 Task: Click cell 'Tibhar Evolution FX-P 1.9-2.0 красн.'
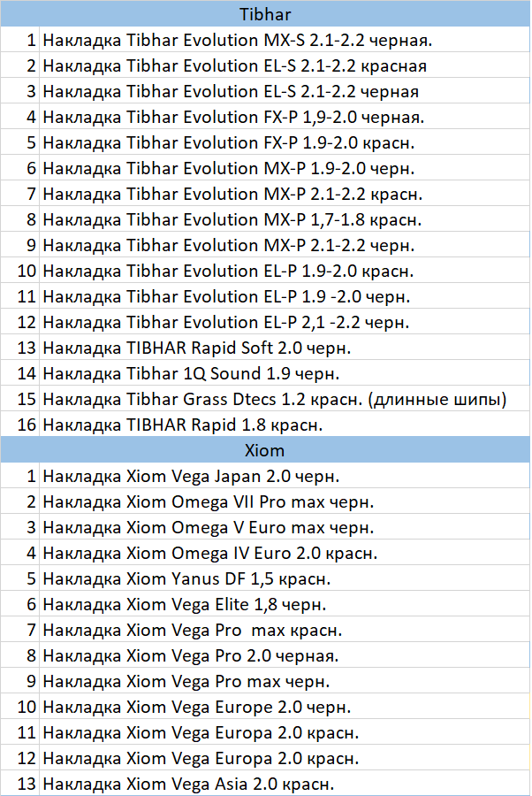pyautogui.click(x=285, y=142)
